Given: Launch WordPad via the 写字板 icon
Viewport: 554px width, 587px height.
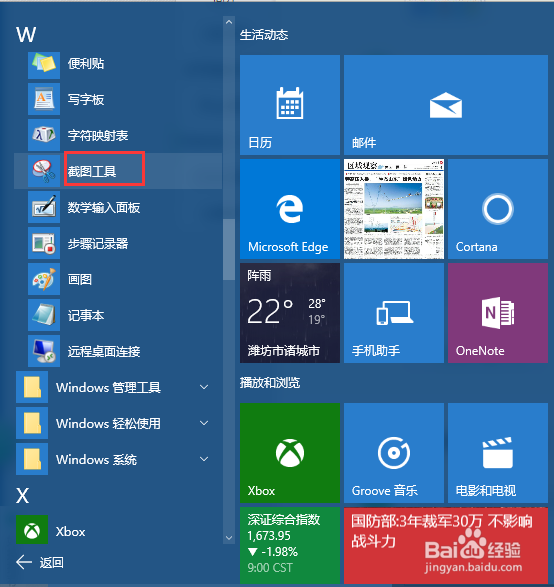Looking at the screenshot, I should 44,99.
